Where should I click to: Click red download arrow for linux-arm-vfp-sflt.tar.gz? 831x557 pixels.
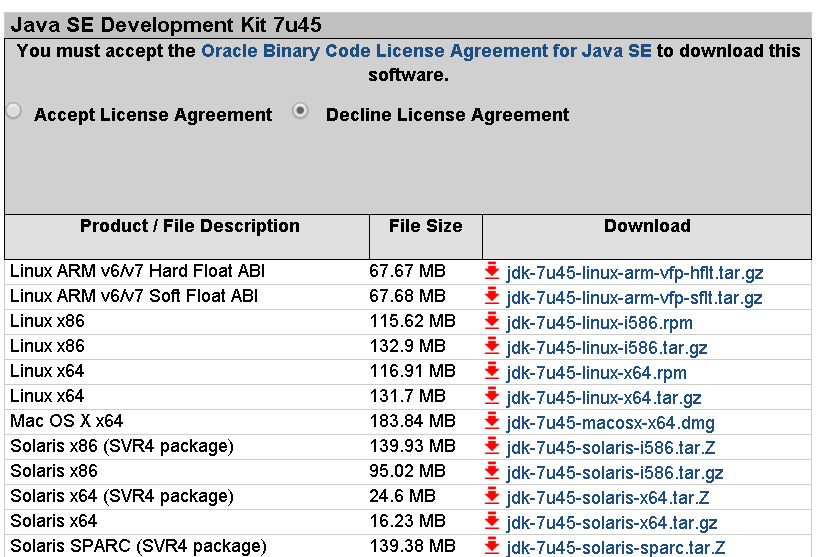[492, 296]
